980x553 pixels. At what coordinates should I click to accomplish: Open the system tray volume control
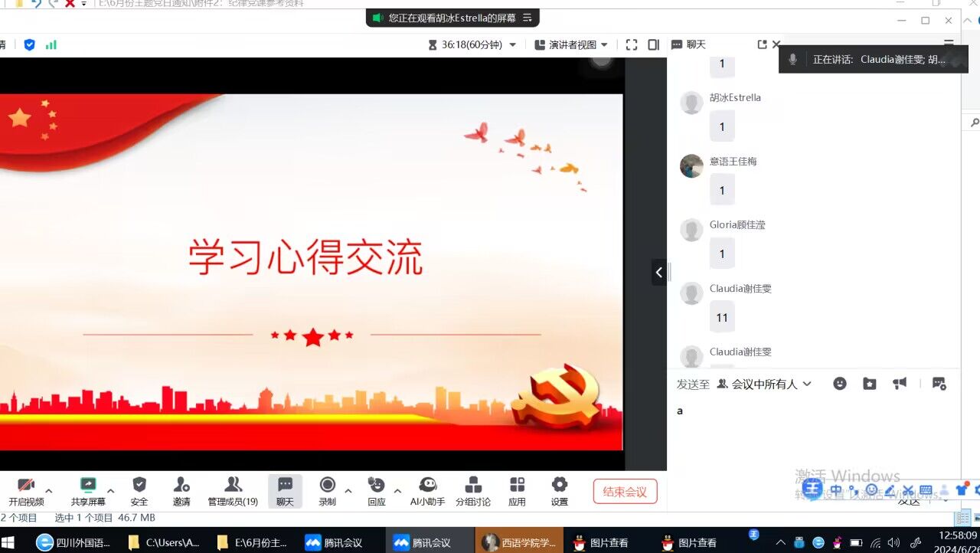[x=894, y=542]
